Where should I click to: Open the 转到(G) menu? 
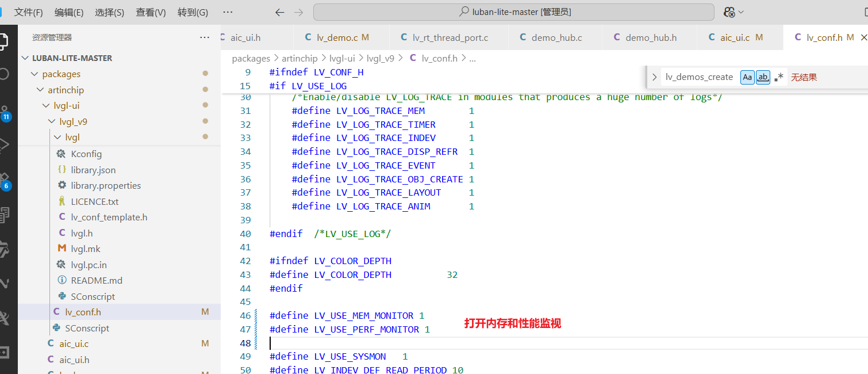click(193, 12)
